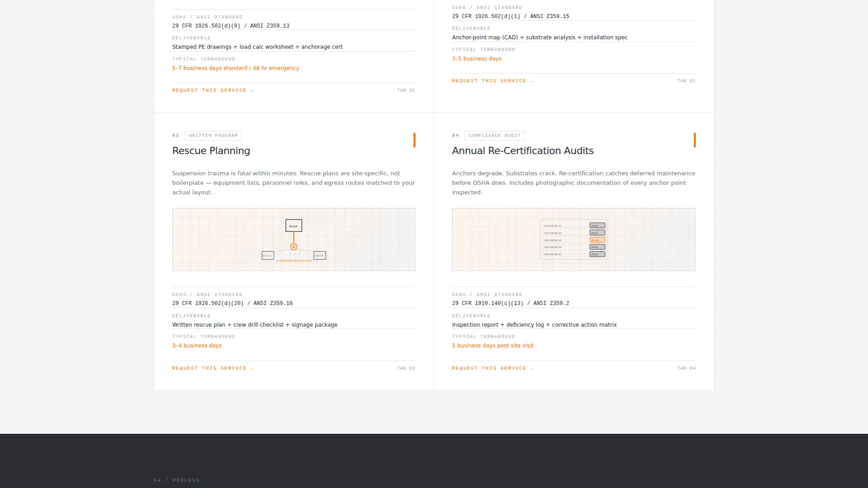The image size is (868, 488).
Task: Click the orange FLAG badge for Anchor 03
Action: (597, 240)
